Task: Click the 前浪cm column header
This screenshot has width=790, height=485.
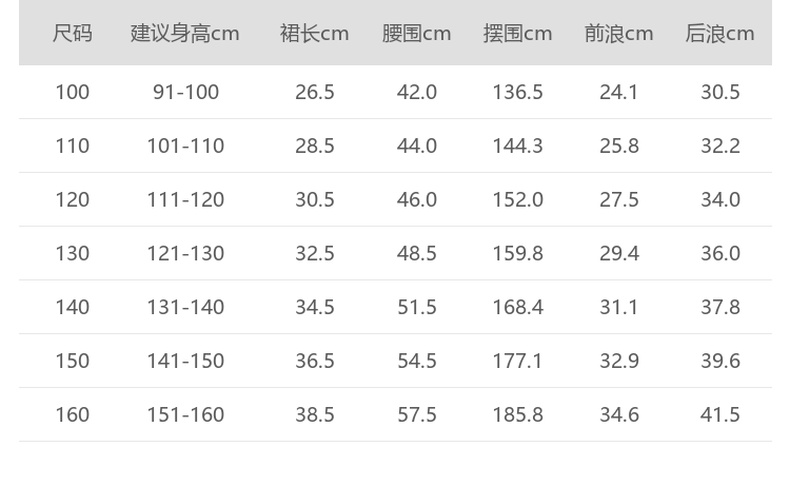Action: [618, 33]
